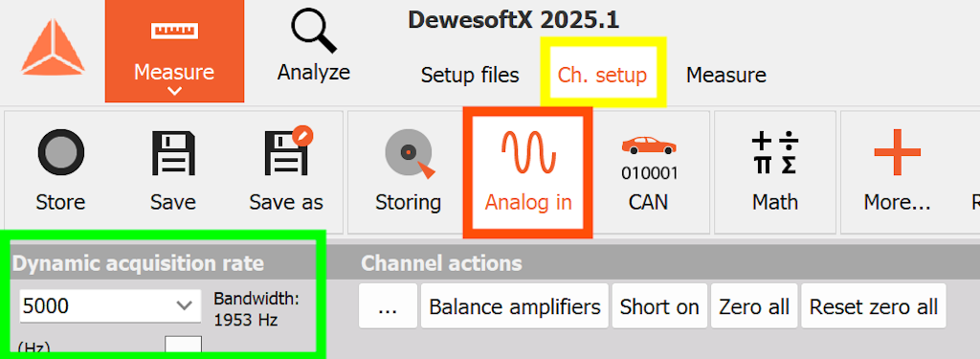This screenshot has width=980, height=359.
Task: Open the Measure mode button
Action: pyautogui.click(x=174, y=52)
